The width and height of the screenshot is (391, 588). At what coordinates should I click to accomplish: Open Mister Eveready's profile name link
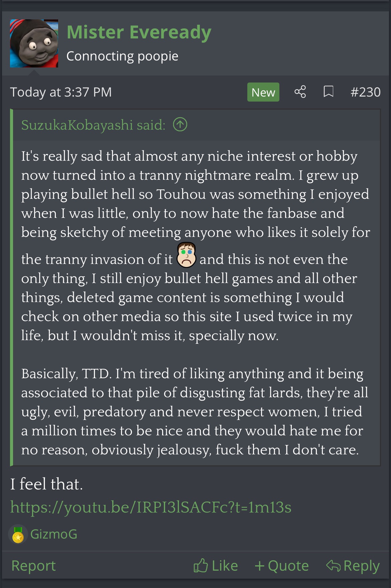tap(139, 32)
